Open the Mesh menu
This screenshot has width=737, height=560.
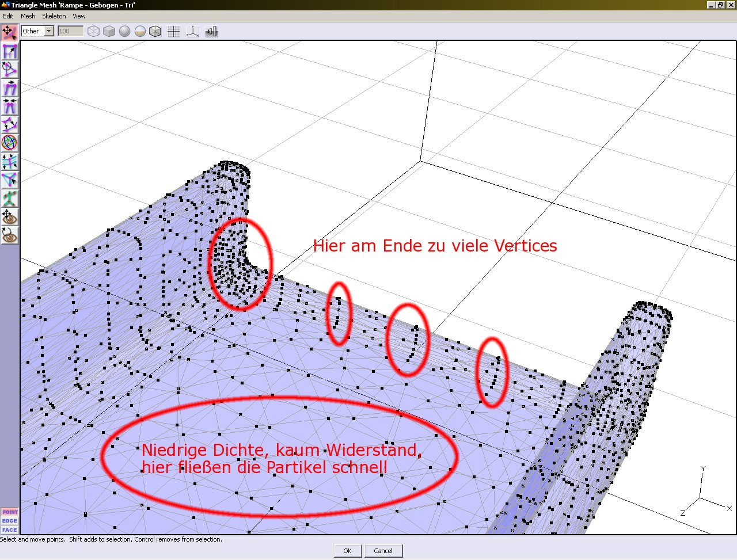(x=28, y=16)
